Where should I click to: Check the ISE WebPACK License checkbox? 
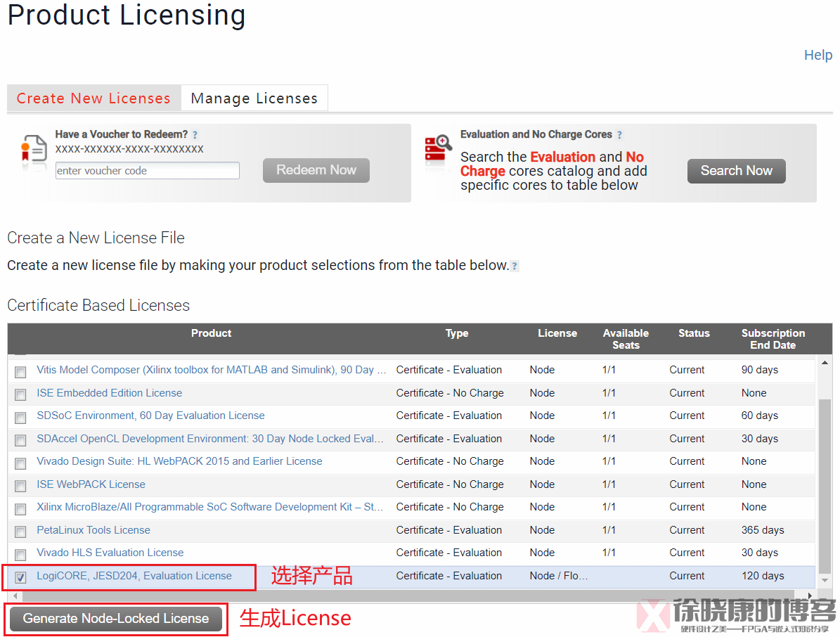(x=20, y=486)
